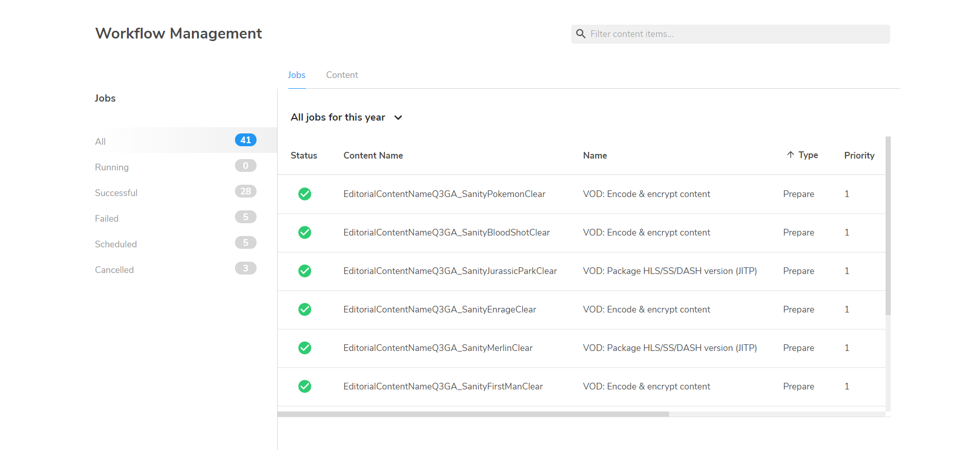Click the green checkmark for SanityBloodShotClear
Screen dimensions: 980x450
pyautogui.click(x=305, y=232)
